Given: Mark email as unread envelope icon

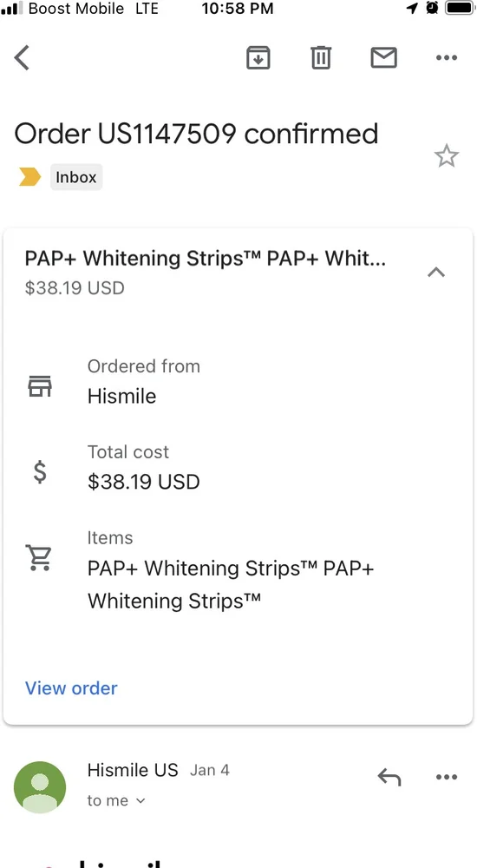Looking at the screenshot, I should [383, 57].
